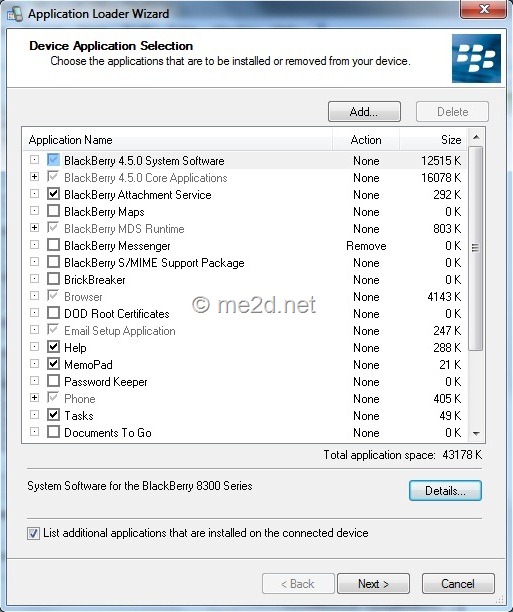Click the Add... button
This screenshot has height=612, width=513.
(x=364, y=112)
